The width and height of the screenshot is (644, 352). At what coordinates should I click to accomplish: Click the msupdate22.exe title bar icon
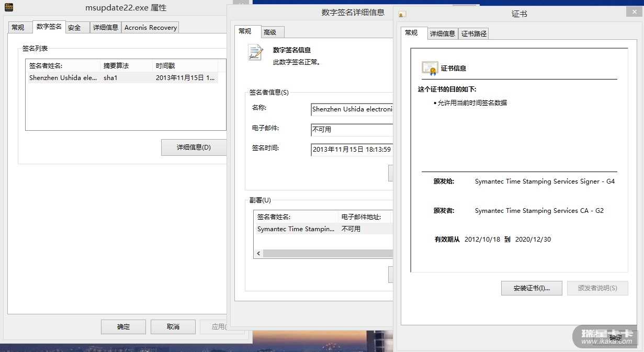click(x=9, y=8)
